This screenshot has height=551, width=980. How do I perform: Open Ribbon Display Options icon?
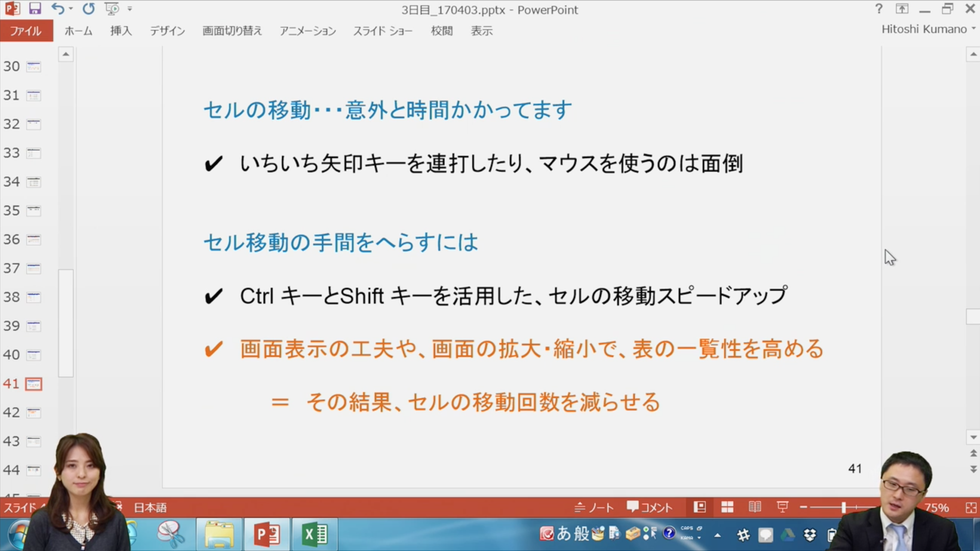(x=902, y=9)
